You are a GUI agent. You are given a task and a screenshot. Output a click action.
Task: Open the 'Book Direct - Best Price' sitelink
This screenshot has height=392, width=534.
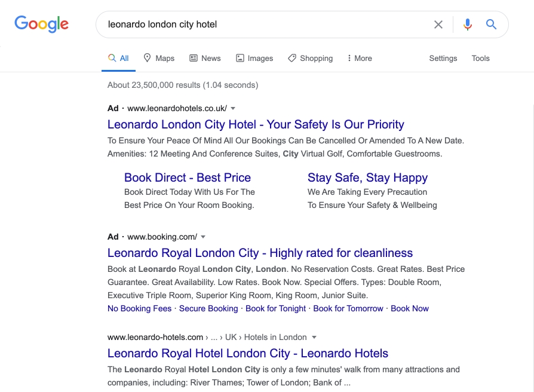[188, 177]
